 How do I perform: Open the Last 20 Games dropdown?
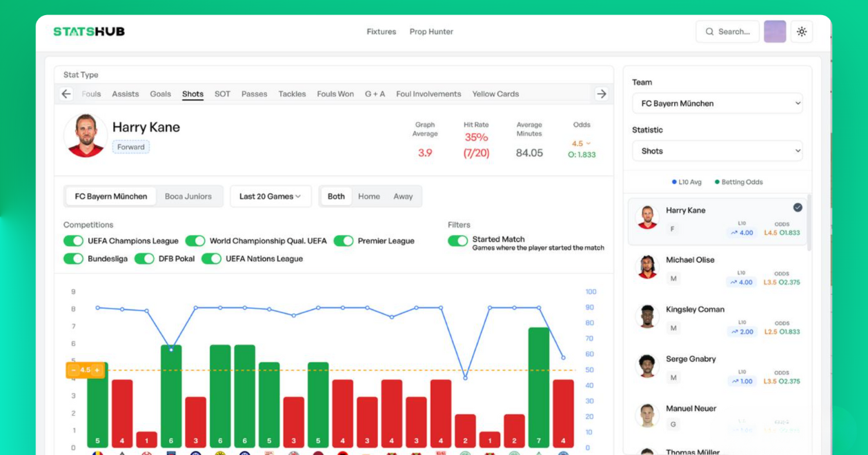click(x=270, y=196)
